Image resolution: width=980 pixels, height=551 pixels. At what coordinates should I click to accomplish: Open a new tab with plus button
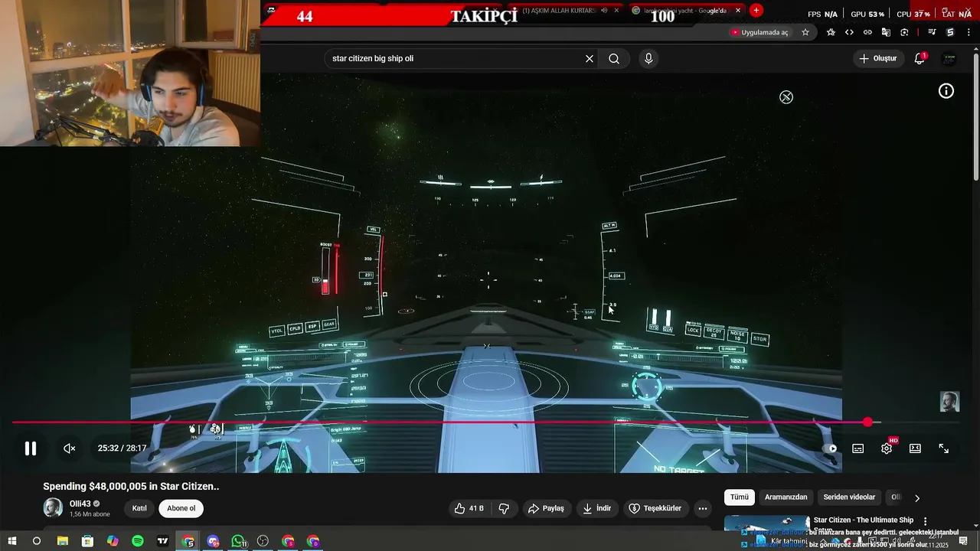(x=756, y=10)
